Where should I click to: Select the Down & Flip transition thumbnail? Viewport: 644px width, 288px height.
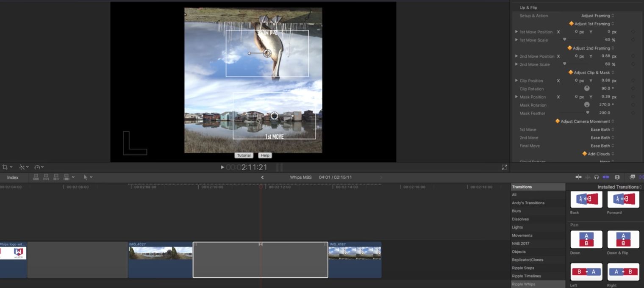click(623, 239)
